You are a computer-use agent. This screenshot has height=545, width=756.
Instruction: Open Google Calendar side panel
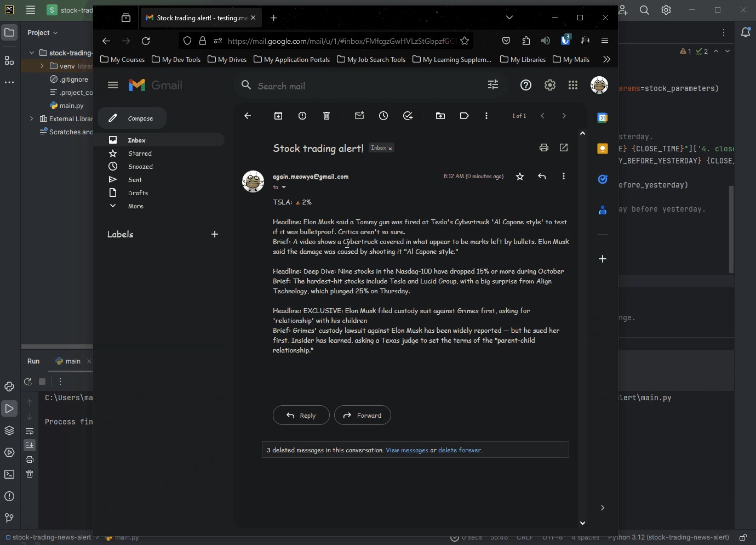pos(603,118)
